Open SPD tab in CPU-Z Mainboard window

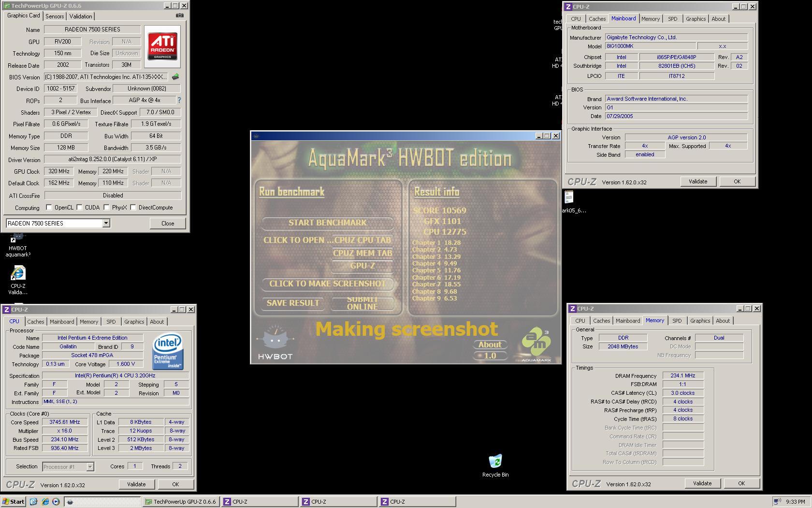[673, 19]
